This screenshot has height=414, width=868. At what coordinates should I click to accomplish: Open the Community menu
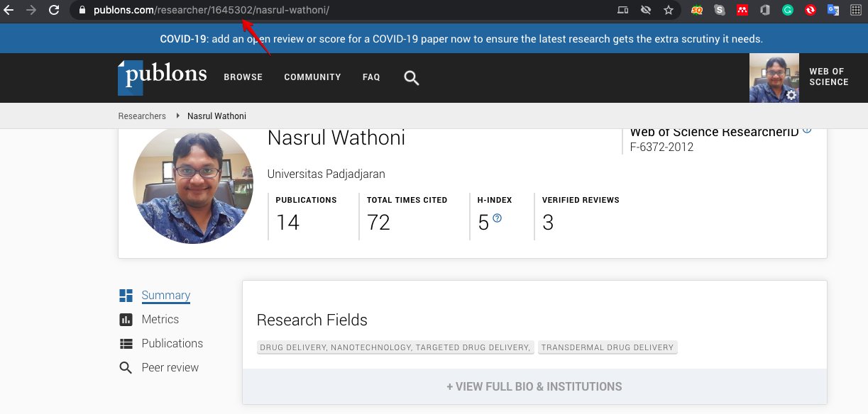coord(312,77)
